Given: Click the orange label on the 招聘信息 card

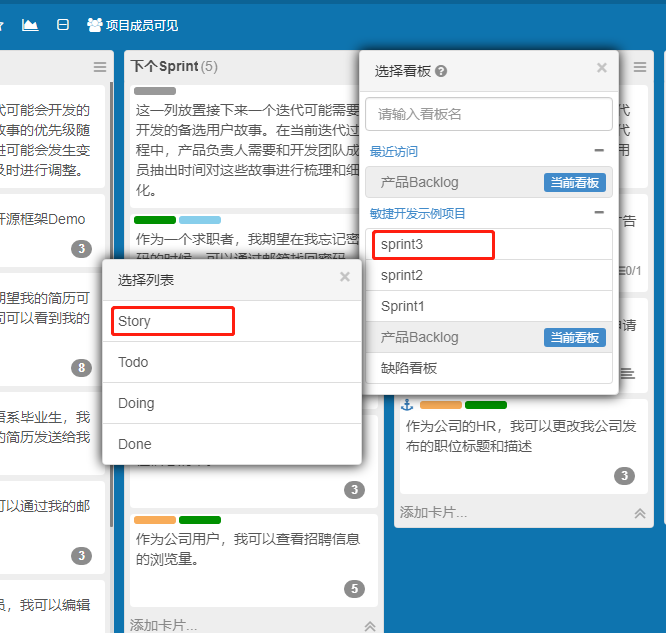Looking at the screenshot, I should 154,520.
